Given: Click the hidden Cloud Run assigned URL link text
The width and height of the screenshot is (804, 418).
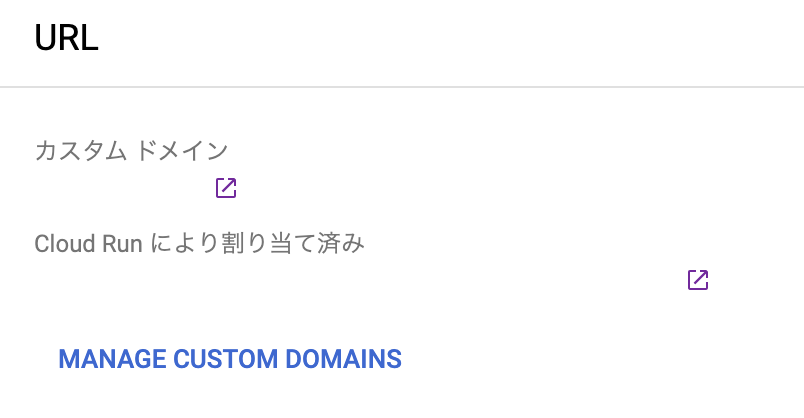Looking at the screenshot, I should tap(359, 280).
